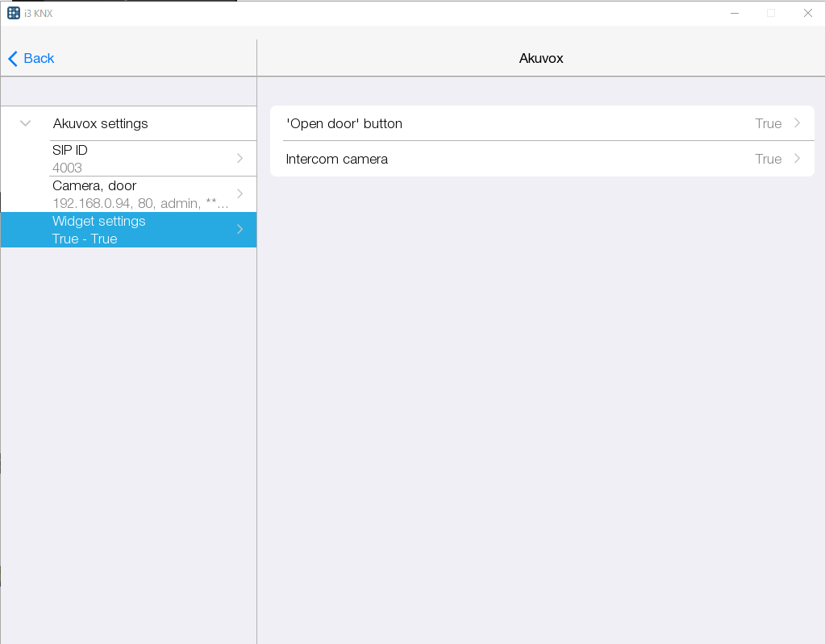
Task: Expand the 'Open door' button row chevron
Action: pos(797,123)
